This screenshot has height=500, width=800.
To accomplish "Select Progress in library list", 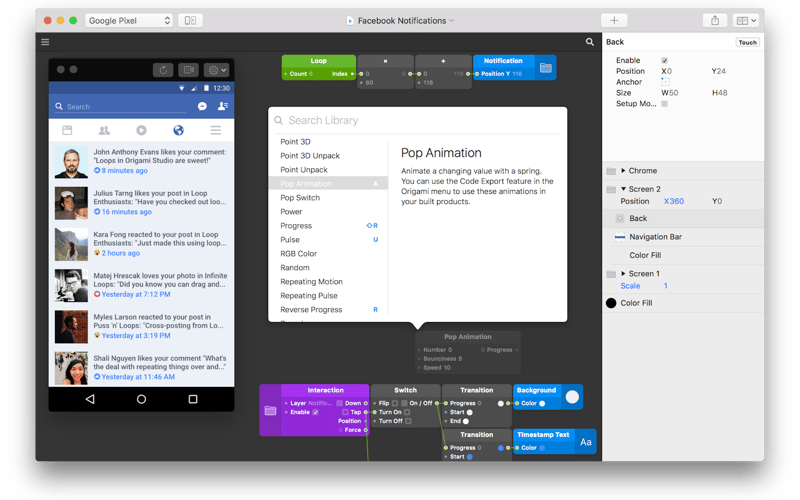I will click(329, 226).
